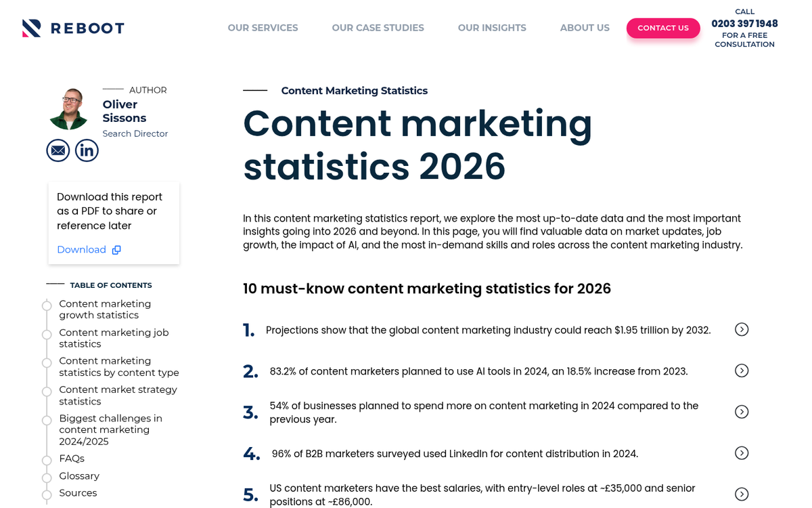Click the arrow icon for statistic 3
812x508 pixels.
(742, 412)
